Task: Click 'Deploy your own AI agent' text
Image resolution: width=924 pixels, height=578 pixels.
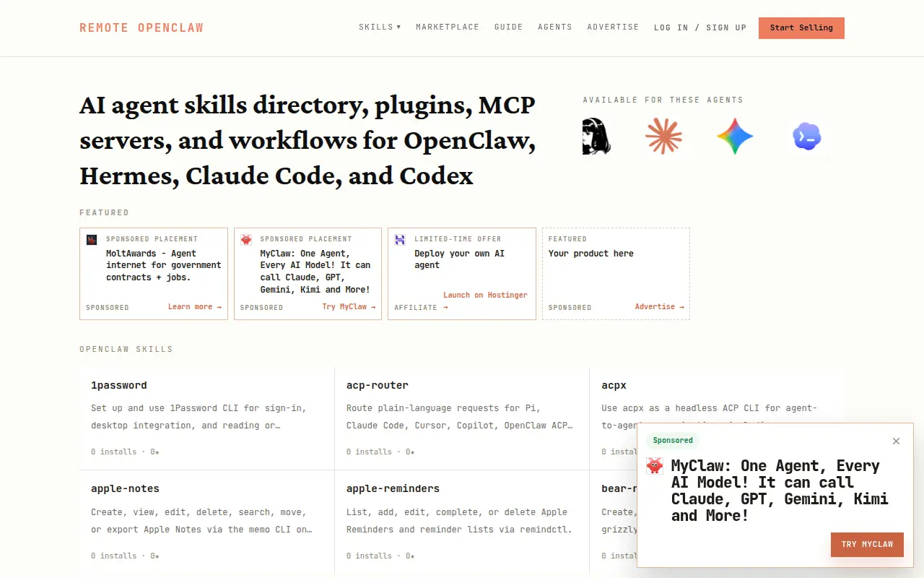Action: (460, 259)
